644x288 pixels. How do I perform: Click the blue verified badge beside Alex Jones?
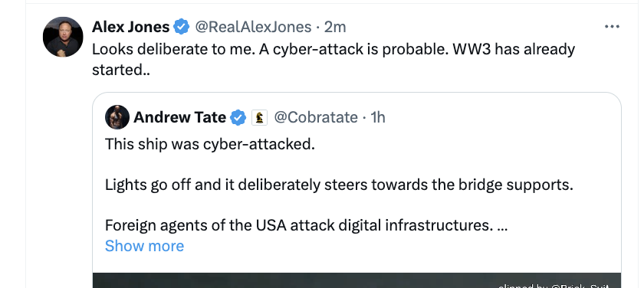[181, 27]
